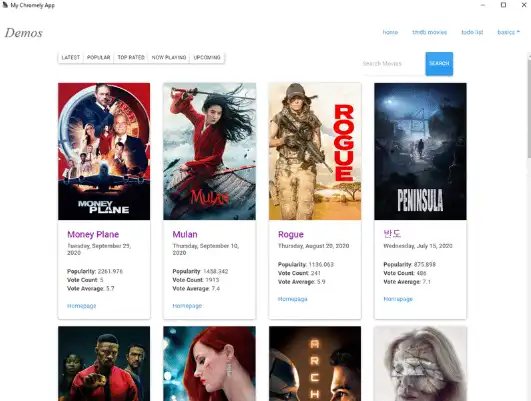531x401 pixels.
Task: Click the Demos brand title
Action: click(24, 33)
